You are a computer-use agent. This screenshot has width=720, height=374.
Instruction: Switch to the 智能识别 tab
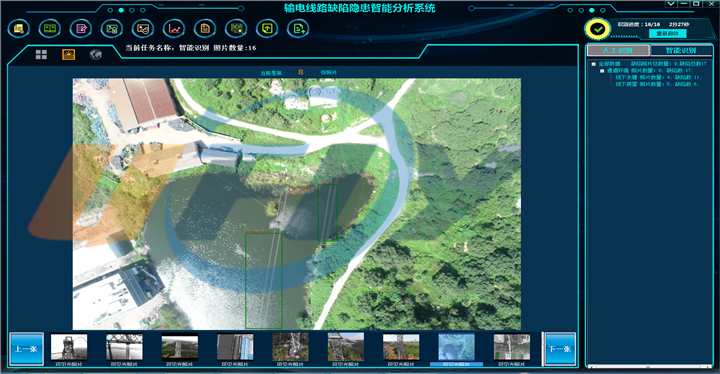681,50
